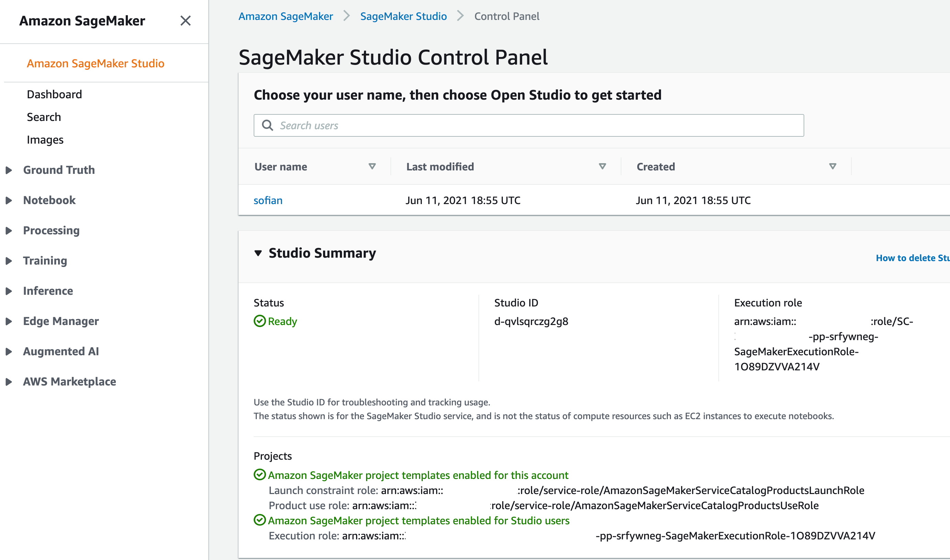
Task: Click the Execution role line under Projects
Action: tap(572, 536)
